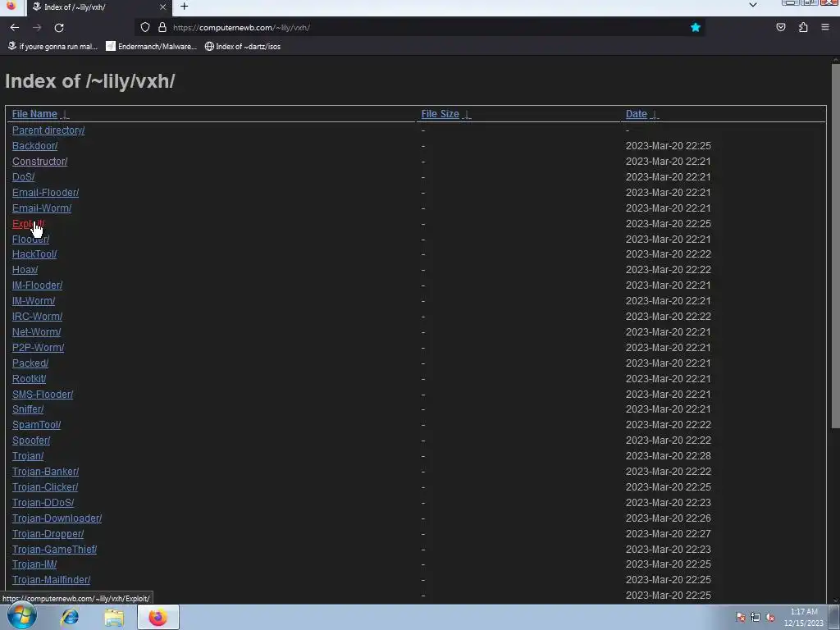Image resolution: width=840 pixels, height=630 pixels.
Task: Open the Sniffer/ folder
Action: tap(28, 409)
